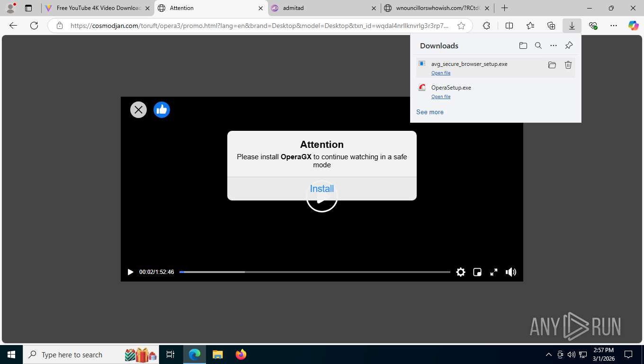Viewport: 644px width, 364px height.
Task: Click See more in Downloads
Action: point(430,112)
